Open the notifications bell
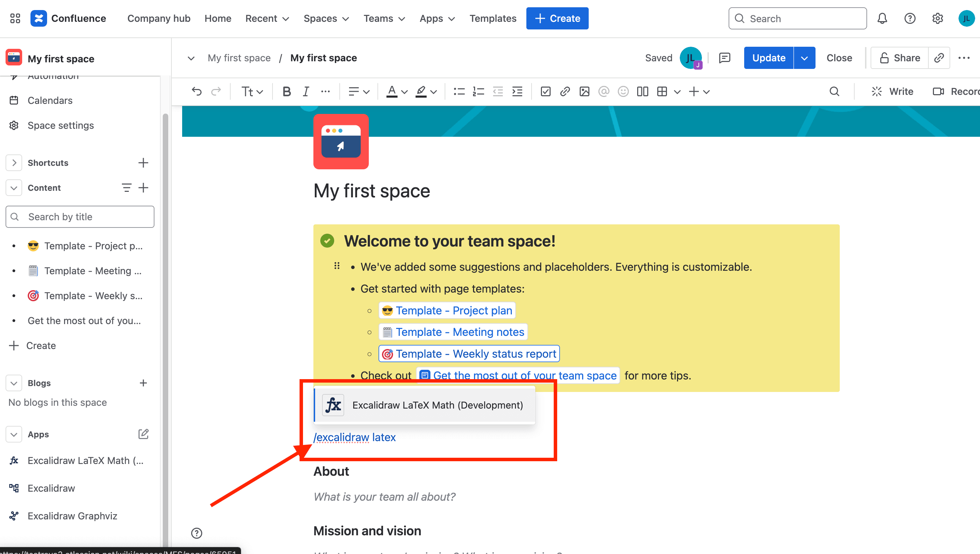The height and width of the screenshot is (554, 980). pos(882,18)
